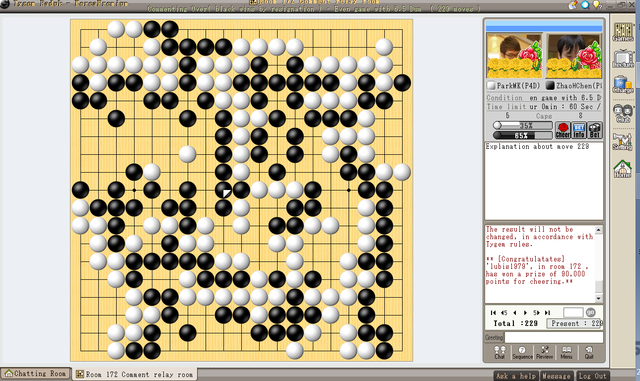
Task: Skip forward five moves
Action: tap(536, 312)
